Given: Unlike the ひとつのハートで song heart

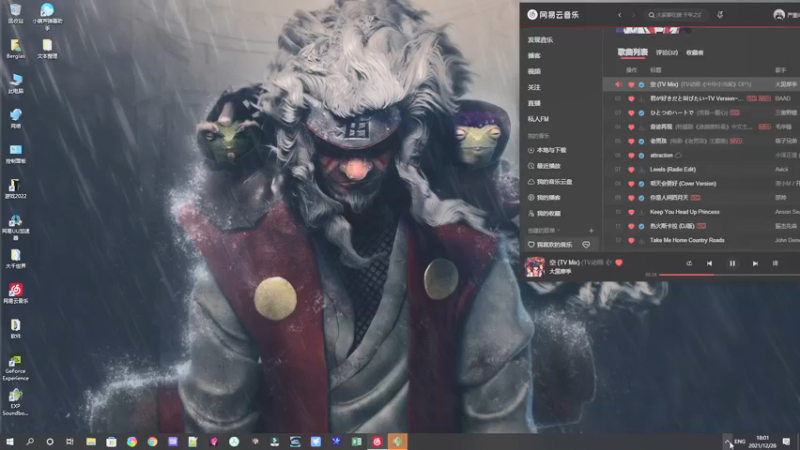Looking at the screenshot, I should tap(631, 113).
